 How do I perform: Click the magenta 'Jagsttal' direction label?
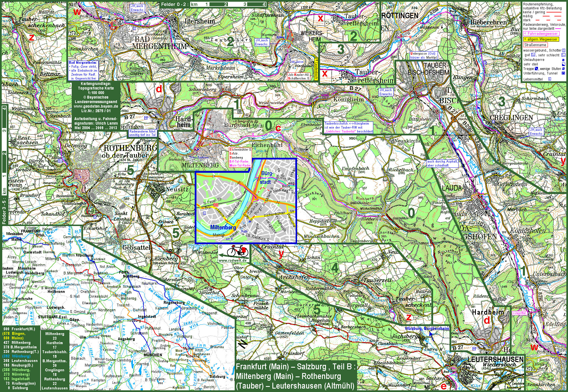point(519,313)
